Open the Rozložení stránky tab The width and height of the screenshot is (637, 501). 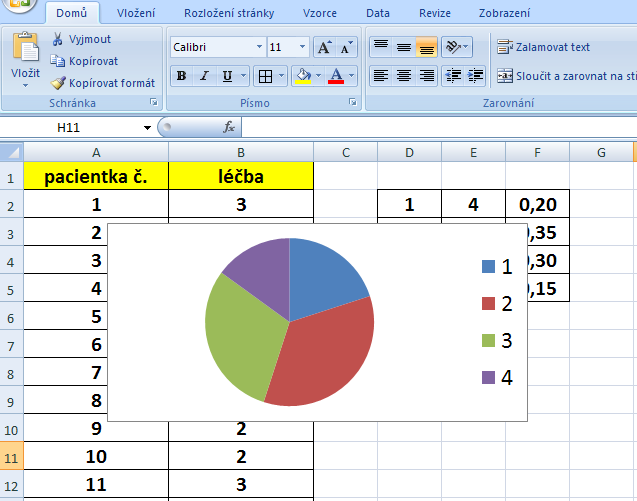click(229, 13)
